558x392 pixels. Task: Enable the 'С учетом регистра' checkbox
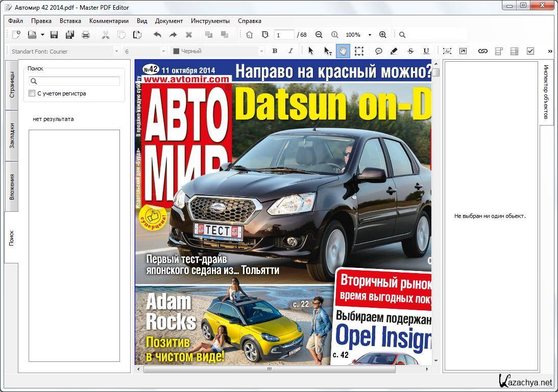32,93
